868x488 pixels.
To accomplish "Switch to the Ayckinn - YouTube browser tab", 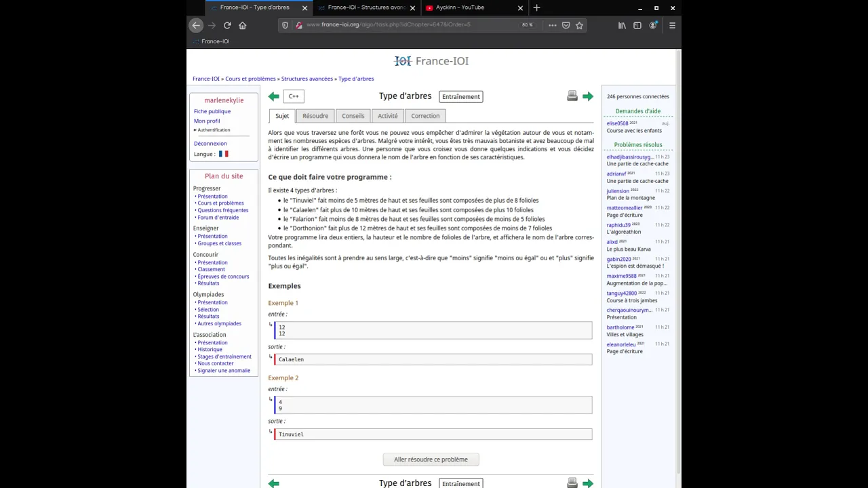I will tap(469, 7).
